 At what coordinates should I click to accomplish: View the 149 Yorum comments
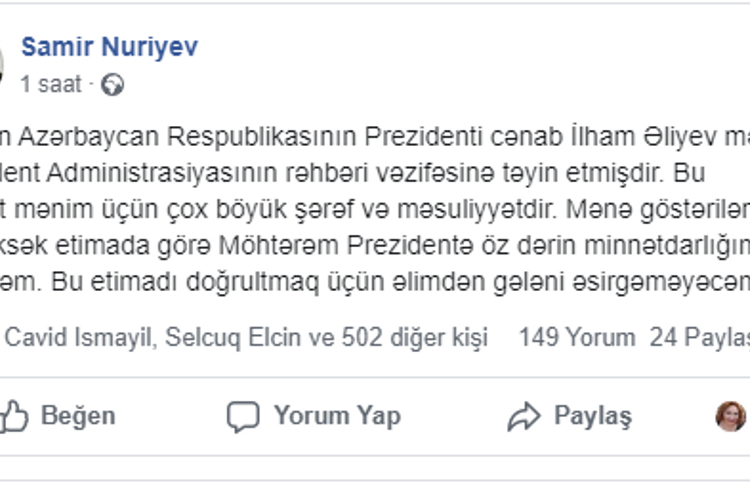pyautogui.click(x=577, y=338)
